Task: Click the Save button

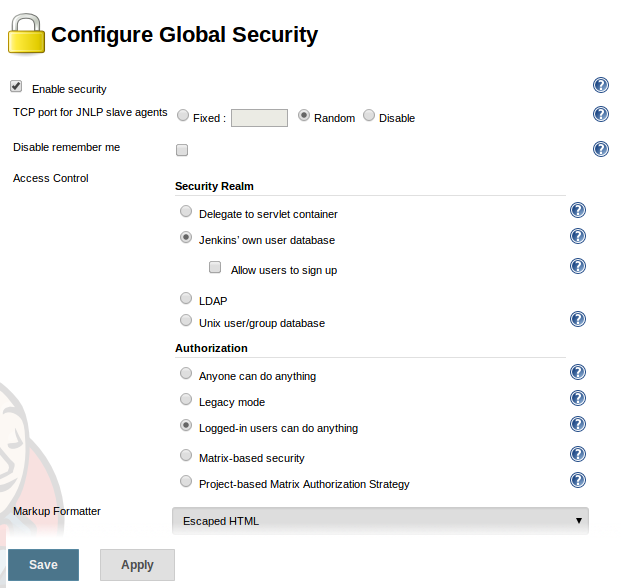Action: click(44, 565)
